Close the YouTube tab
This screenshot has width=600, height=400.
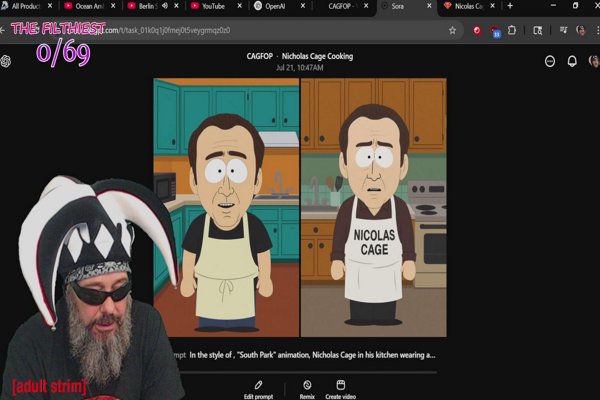tap(240, 6)
